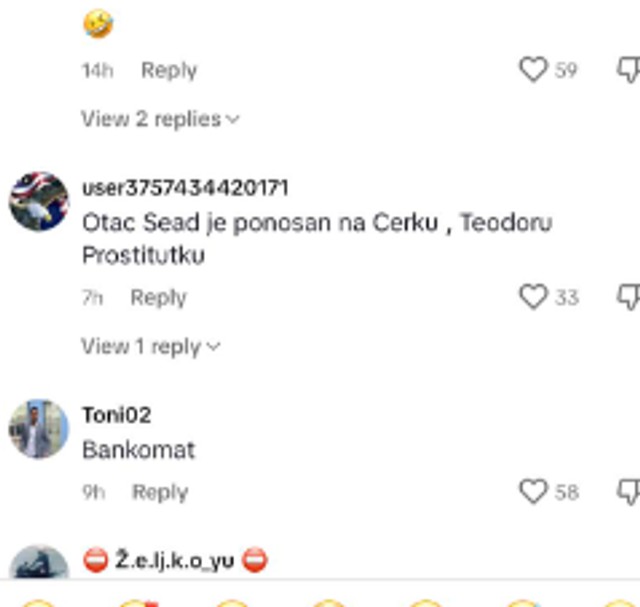Dislike the Toni02 Bankomat comment
Image resolution: width=640 pixels, height=607 pixels.
click(628, 491)
